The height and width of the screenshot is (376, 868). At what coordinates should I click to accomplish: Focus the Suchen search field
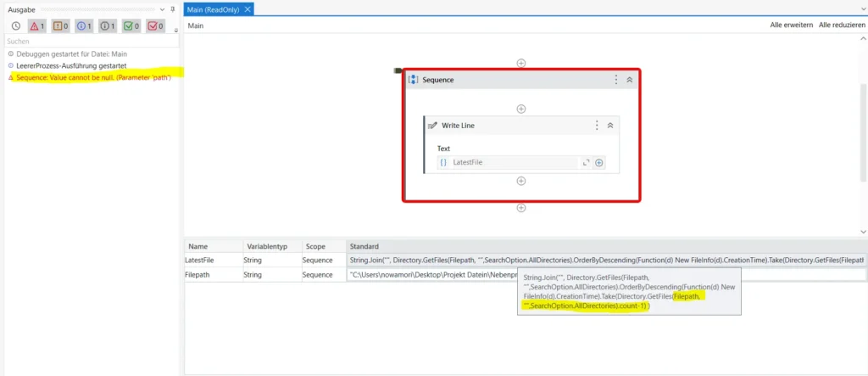pos(92,41)
